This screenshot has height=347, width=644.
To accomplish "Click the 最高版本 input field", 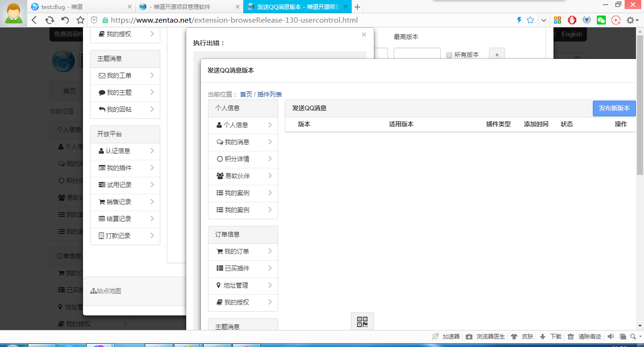I will [x=417, y=54].
